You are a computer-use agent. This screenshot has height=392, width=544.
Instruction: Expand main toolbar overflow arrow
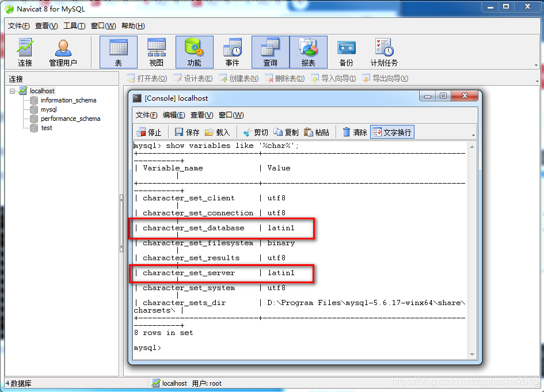(537, 65)
